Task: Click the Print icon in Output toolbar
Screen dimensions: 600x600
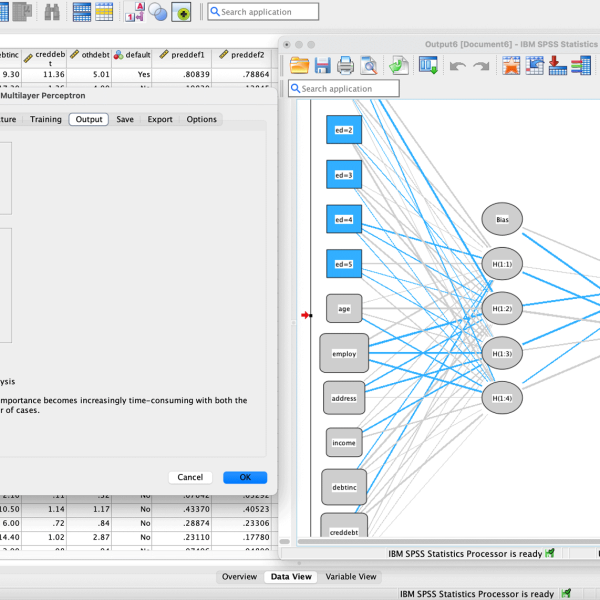Action: [345, 66]
